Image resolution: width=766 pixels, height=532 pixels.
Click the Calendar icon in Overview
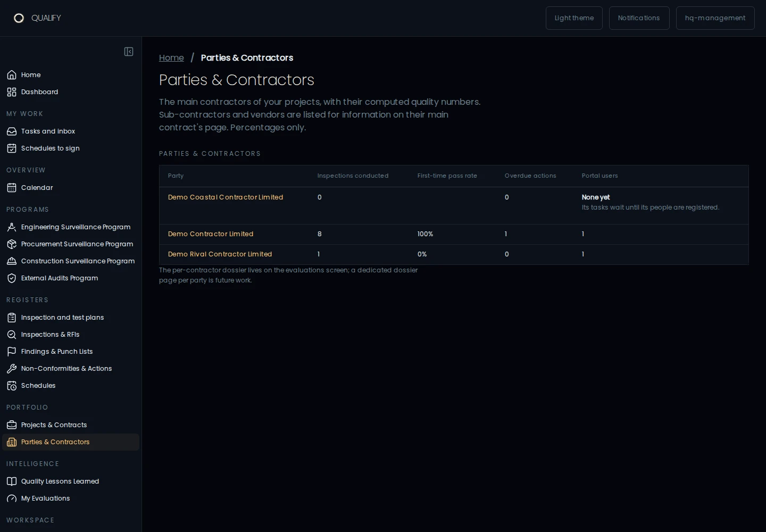coord(12,188)
